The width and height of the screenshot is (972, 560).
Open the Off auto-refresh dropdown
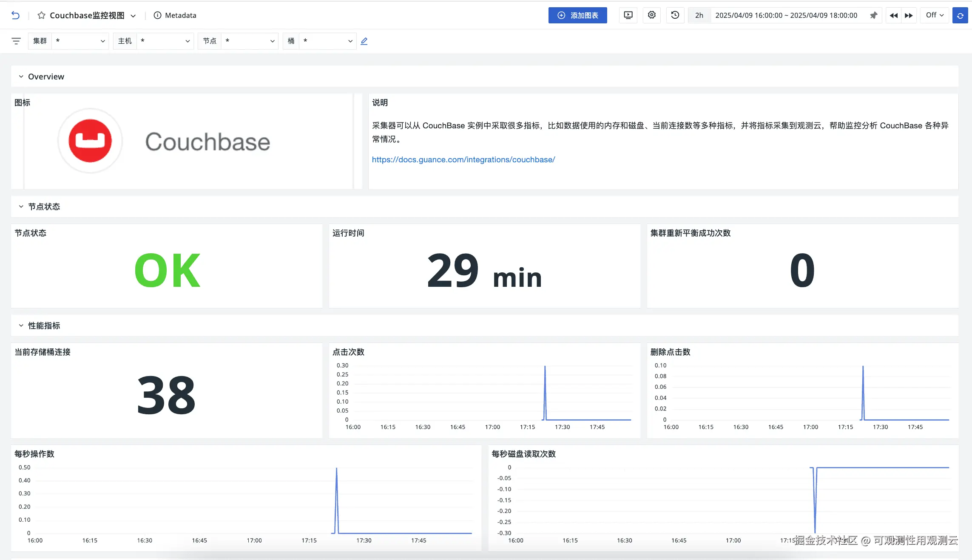(x=935, y=15)
